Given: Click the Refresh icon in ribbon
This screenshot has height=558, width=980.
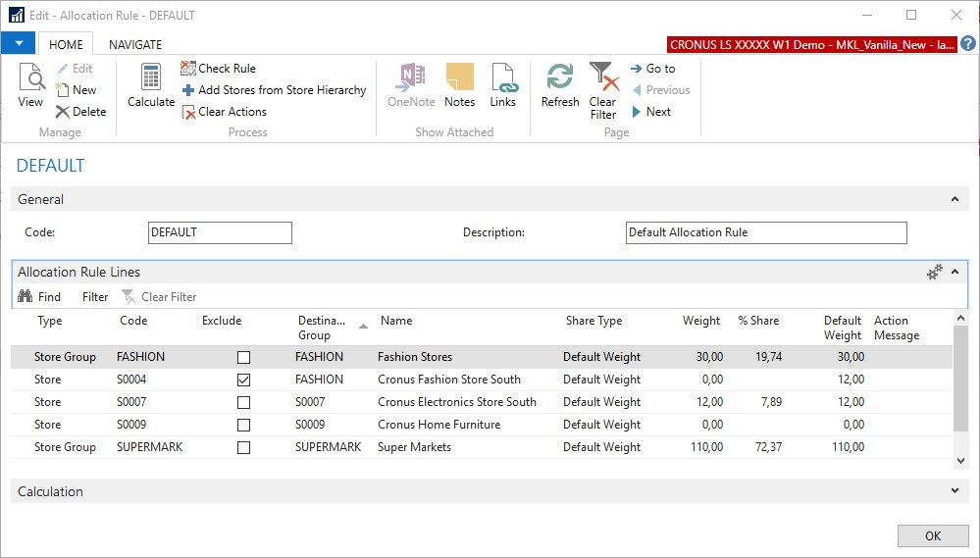Looking at the screenshot, I should click(560, 85).
